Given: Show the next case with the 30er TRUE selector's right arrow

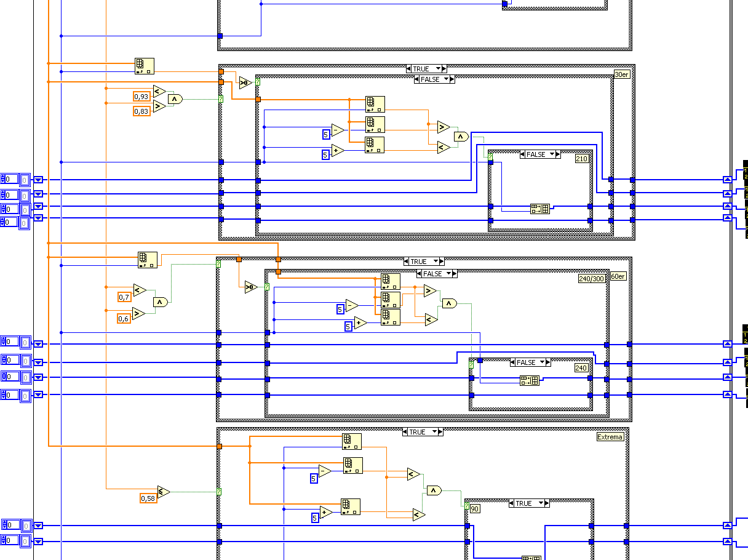Looking at the screenshot, I should 445,69.
